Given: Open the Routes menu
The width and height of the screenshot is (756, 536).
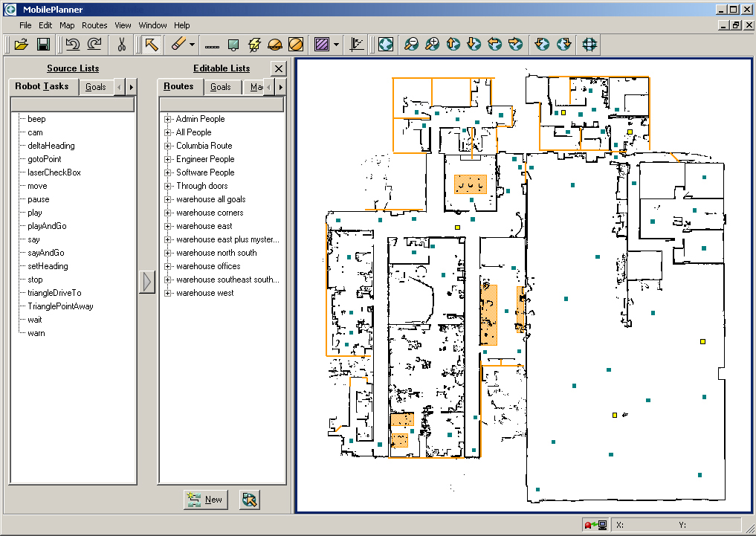Looking at the screenshot, I should pos(94,25).
